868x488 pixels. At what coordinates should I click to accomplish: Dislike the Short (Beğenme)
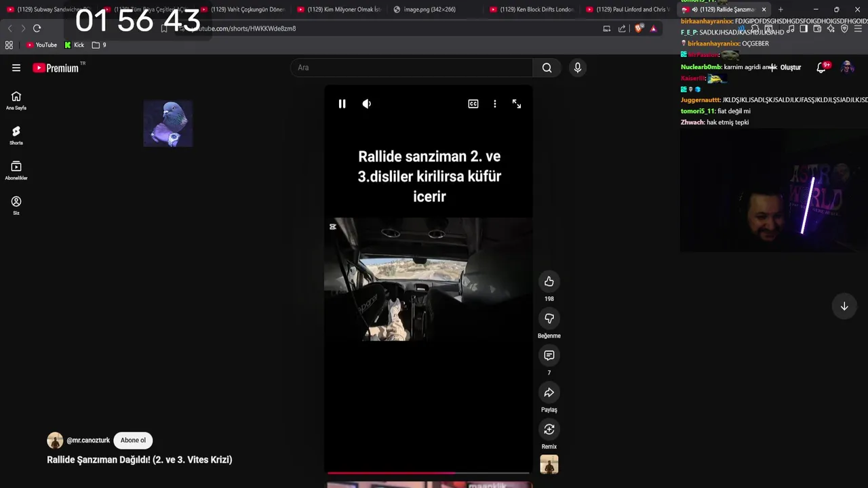point(549,319)
